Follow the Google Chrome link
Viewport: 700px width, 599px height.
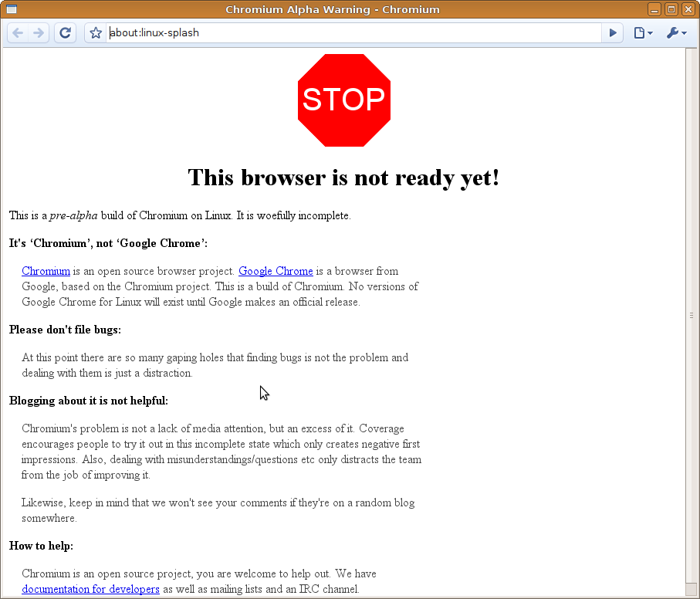[x=276, y=271]
